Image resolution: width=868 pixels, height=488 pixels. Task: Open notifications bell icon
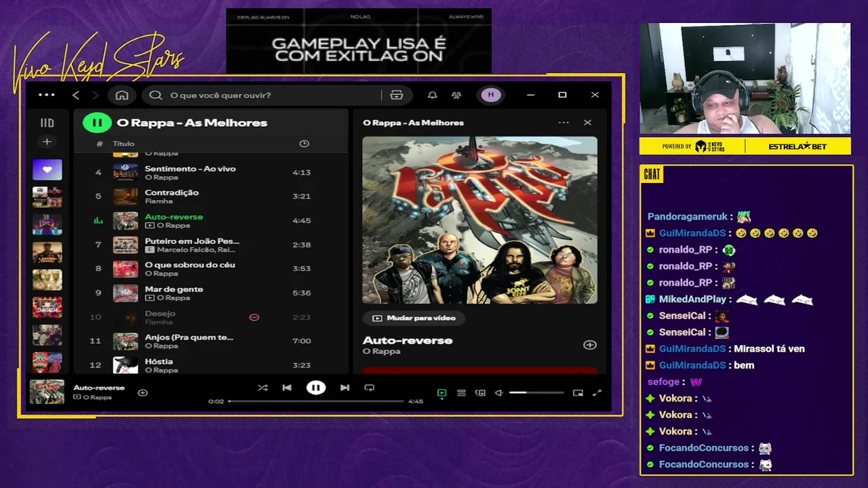432,95
